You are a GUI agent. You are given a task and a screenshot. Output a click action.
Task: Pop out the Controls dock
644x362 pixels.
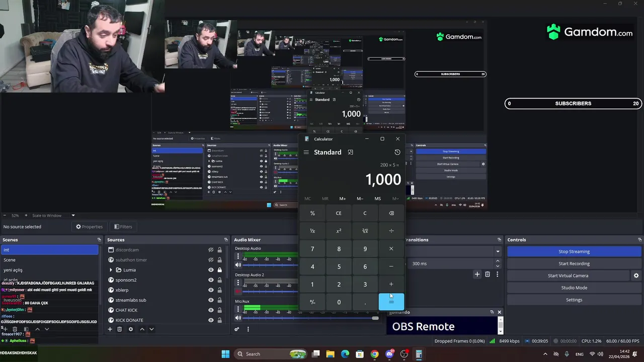point(639,240)
